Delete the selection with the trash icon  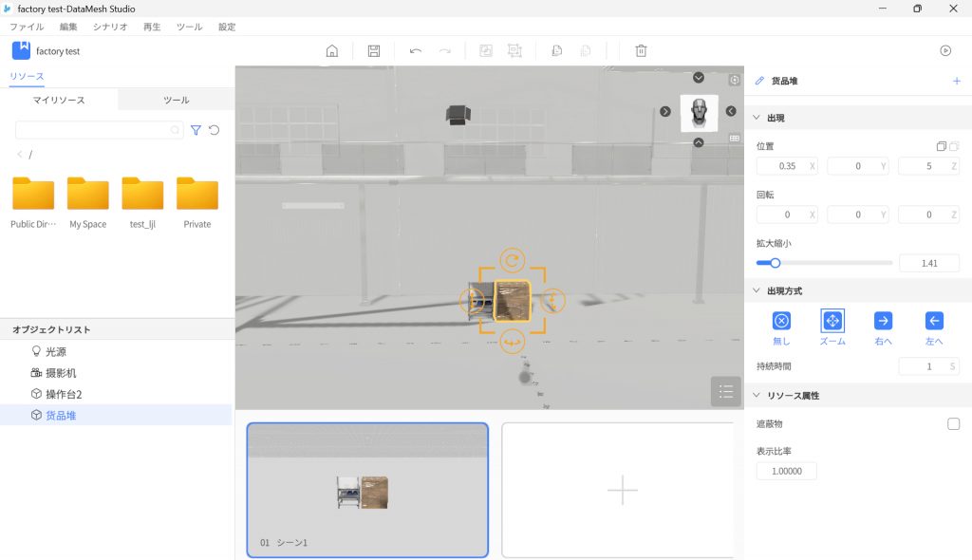coord(641,50)
